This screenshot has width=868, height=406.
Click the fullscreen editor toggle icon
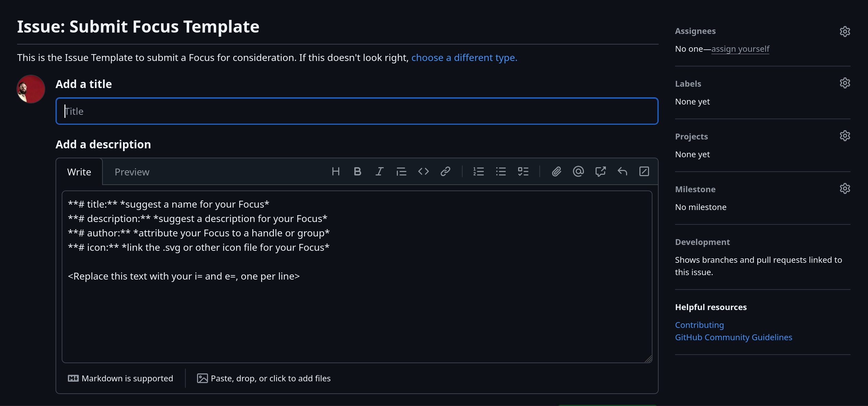pyautogui.click(x=644, y=171)
